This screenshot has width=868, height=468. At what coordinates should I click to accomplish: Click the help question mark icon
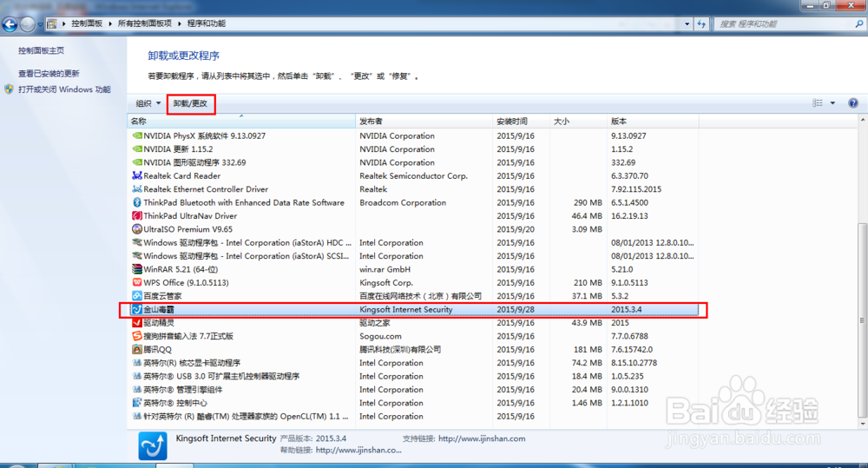[x=853, y=103]
